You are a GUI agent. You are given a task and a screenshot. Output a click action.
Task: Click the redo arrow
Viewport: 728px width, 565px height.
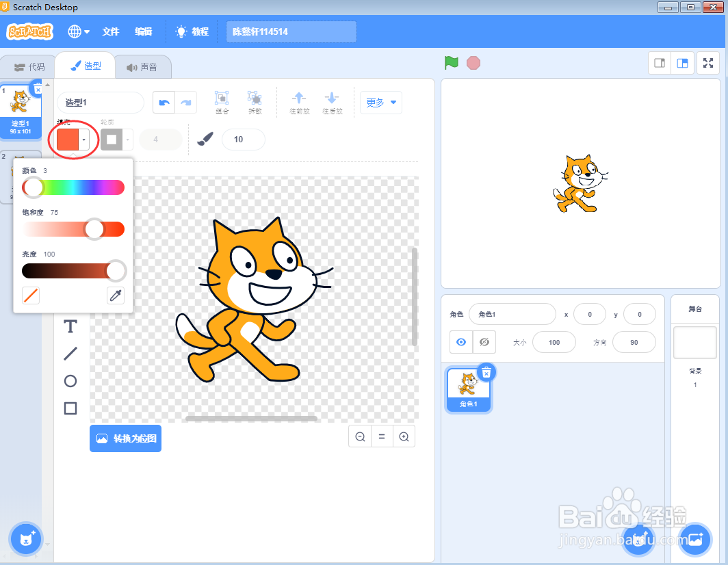click(x=185, y=103)
